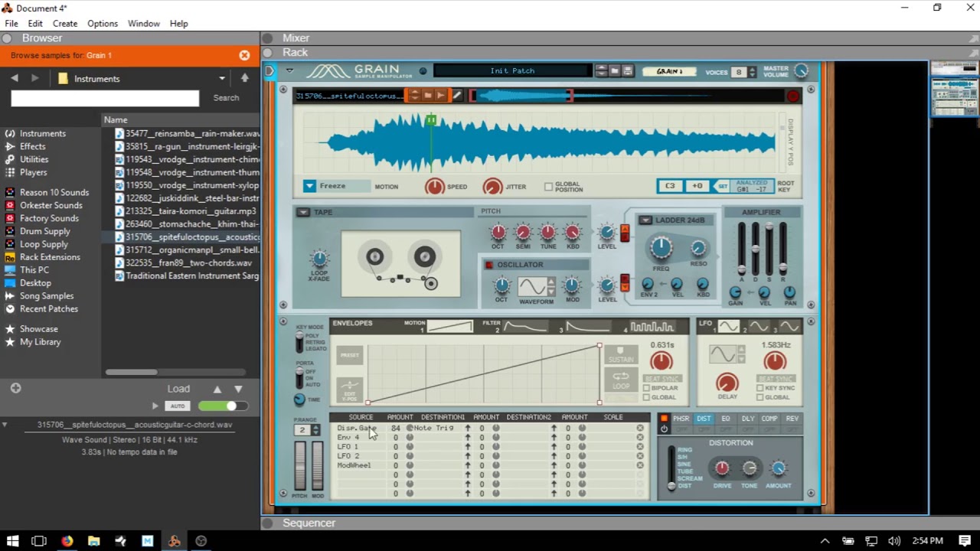Open the Create menu
980x551 pixels.
(x=65, y=24)
